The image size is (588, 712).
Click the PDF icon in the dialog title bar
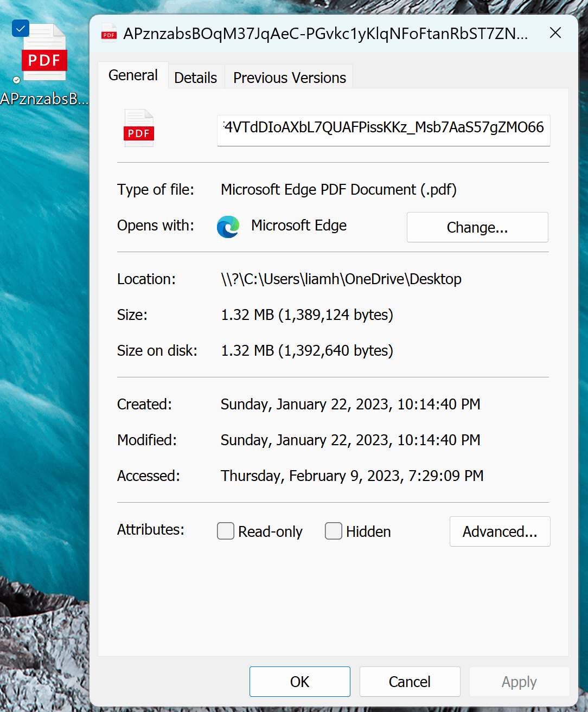[109, 33]
